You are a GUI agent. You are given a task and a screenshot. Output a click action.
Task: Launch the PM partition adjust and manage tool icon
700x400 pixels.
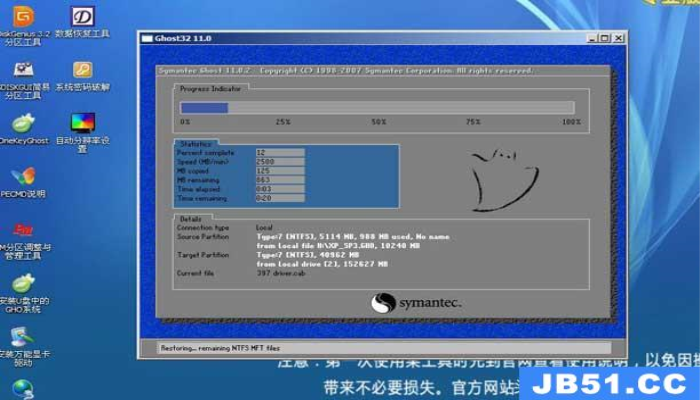(23, 230)
